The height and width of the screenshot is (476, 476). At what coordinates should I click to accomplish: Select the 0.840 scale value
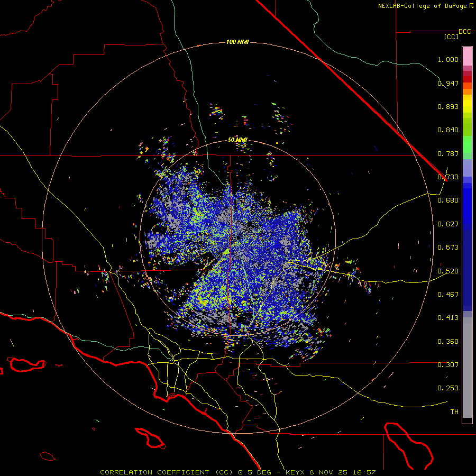(x=448, y=130)
